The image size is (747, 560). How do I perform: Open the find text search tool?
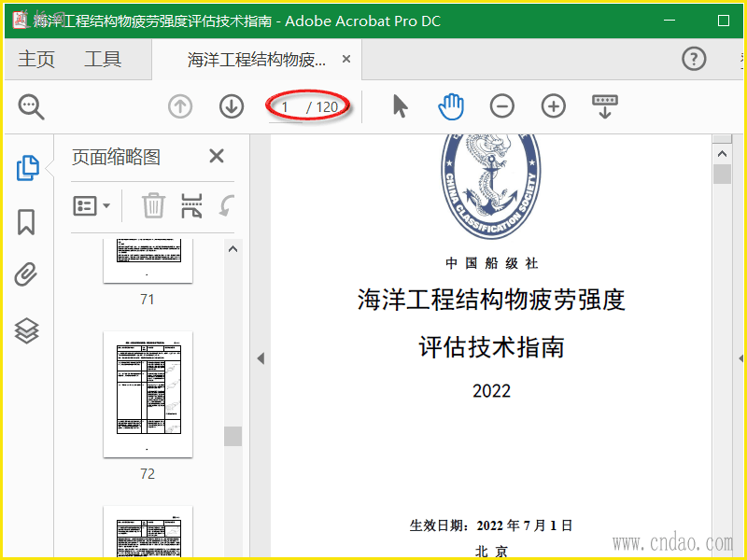[x=31, y=106]
